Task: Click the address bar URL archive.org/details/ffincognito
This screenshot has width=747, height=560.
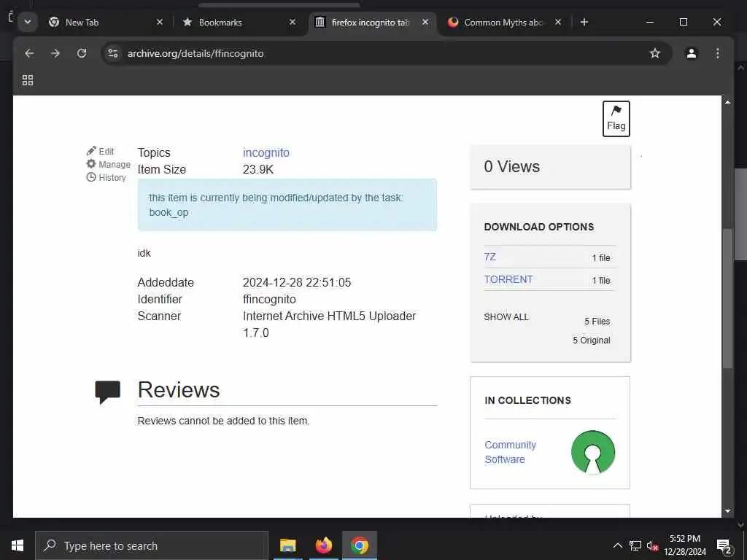Action: 196,53
